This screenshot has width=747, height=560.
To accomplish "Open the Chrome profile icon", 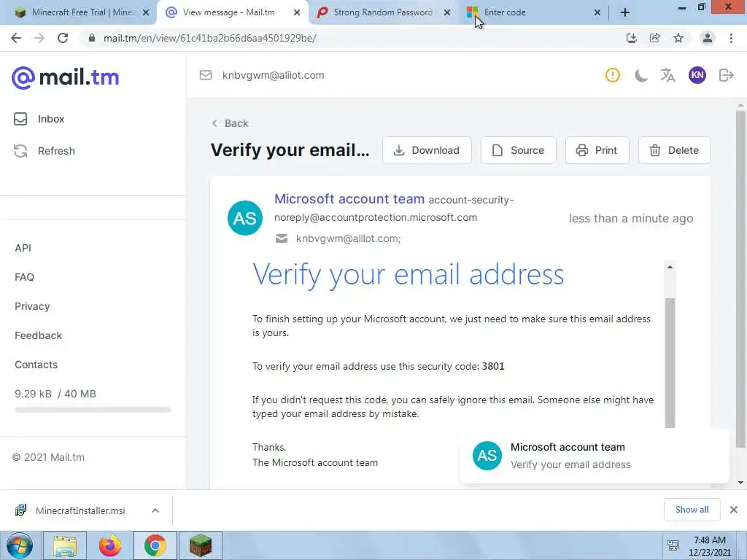I will [708, 38].
